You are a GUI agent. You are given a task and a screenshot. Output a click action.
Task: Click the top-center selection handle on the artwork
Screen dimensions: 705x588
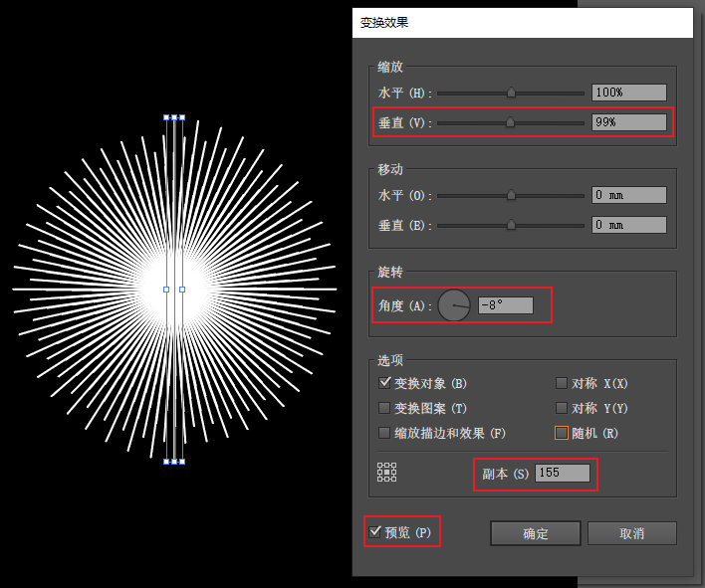tap(174, 117)
